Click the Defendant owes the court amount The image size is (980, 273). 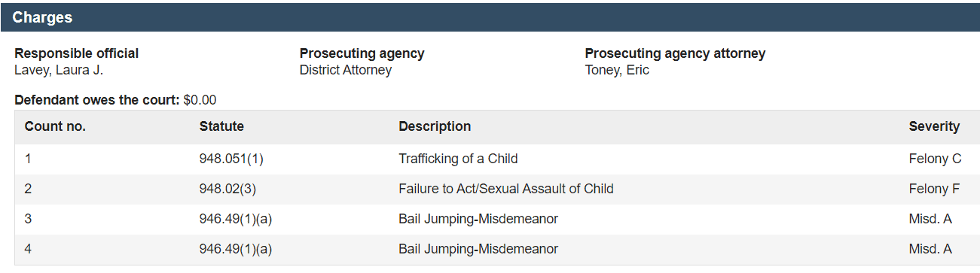200,100
